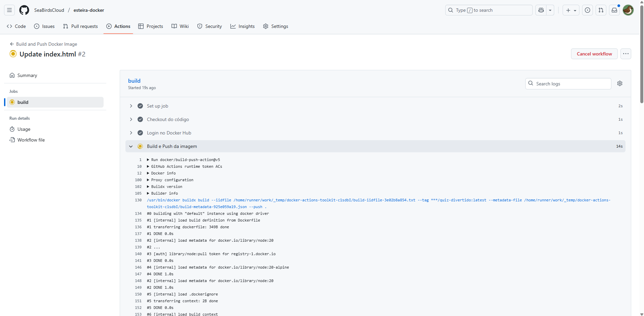Open the Copilot chat icon

coord(541,10)
